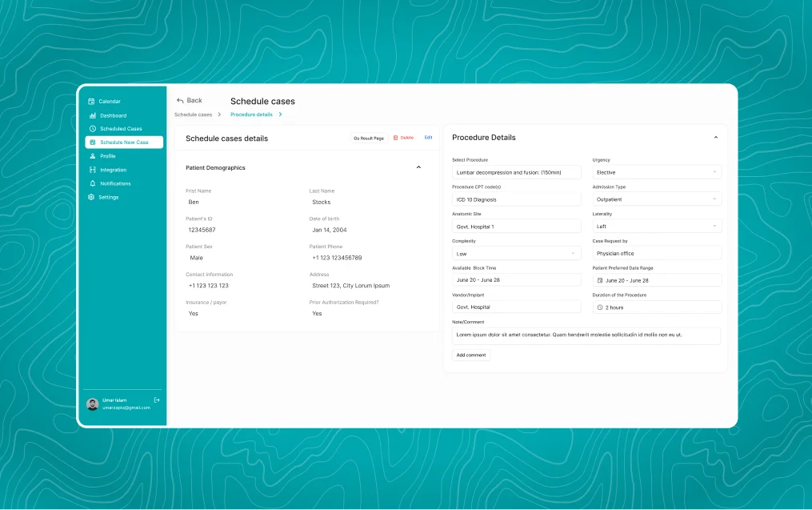Click the Note/Comment text area

click(x=586, y=335)
